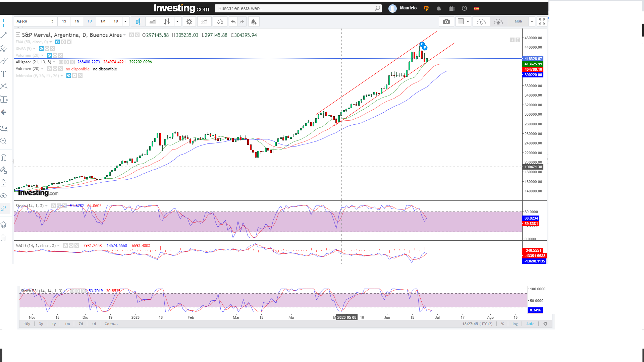Switch to the 15 minute interval
This screenshot has height=362, width=644.
pyautogui.click(x=64, y=21)
